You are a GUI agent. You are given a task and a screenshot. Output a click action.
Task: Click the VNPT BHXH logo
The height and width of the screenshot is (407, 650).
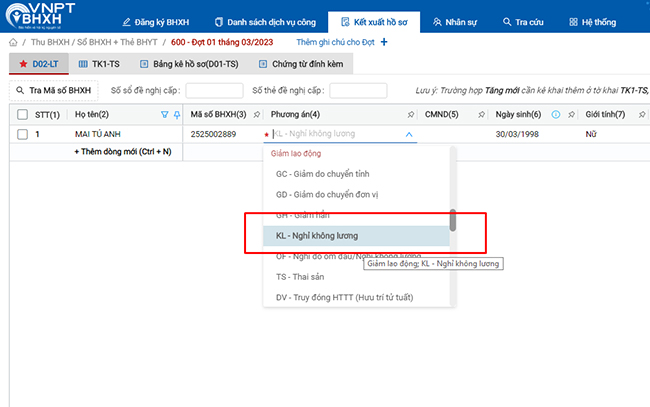(40, 16)
